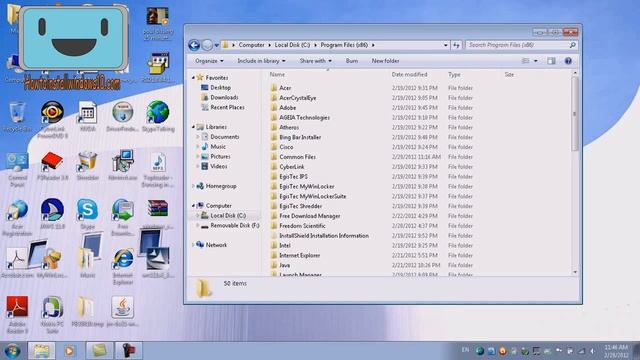Click Computer in the address breadcrumb
Screen dimensions: 640x360
[x=251, y=45]
